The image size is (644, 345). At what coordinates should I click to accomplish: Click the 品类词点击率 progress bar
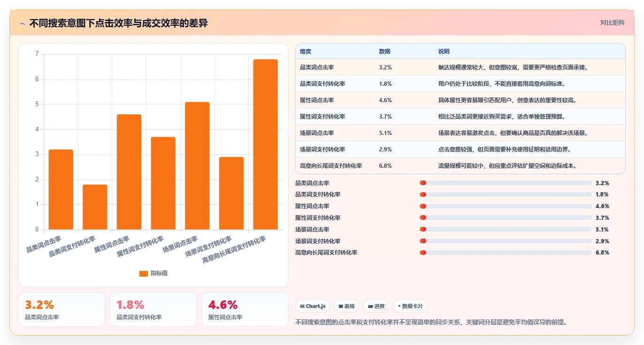coord(506,183)
